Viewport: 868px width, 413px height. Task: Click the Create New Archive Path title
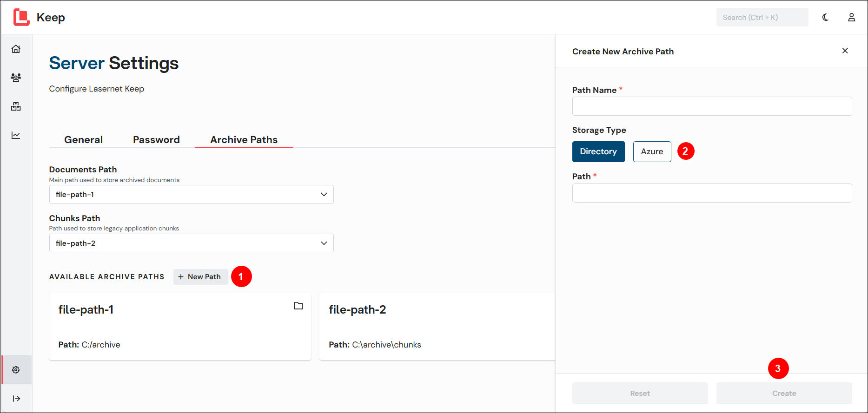pos(623,52)
